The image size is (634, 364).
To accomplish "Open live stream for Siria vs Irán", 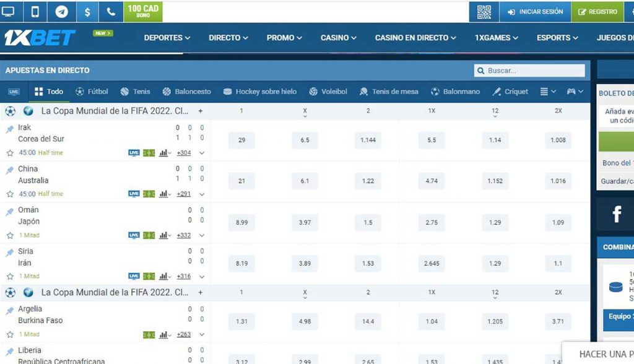I will pyautogui.click(x=134, y=276).
